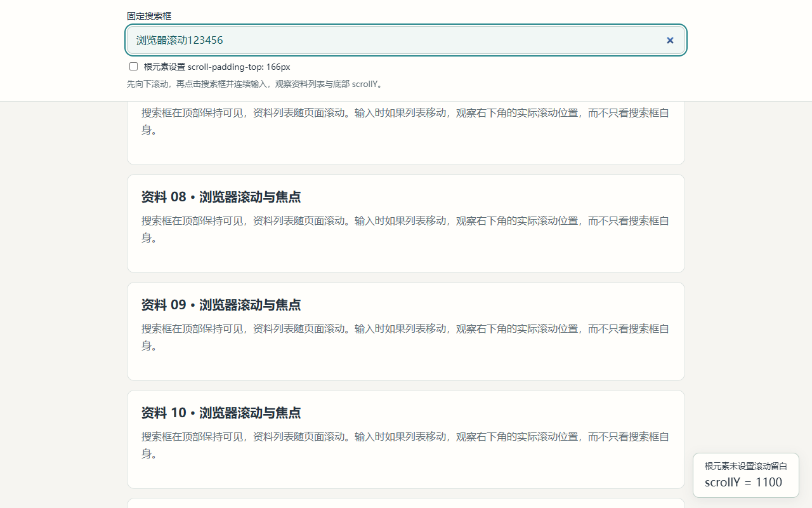Click the description under 资料 10

[x=405, y=445]
